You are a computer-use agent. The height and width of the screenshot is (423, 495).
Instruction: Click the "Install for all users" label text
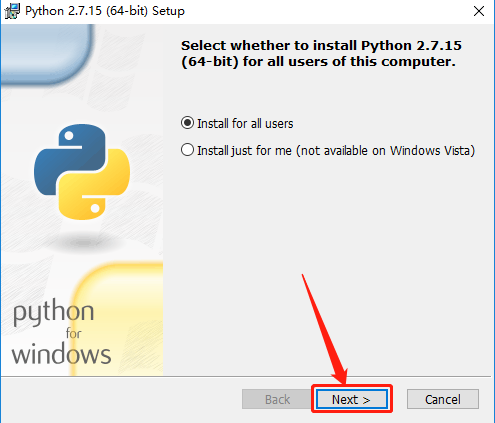(x=245, y=124)
